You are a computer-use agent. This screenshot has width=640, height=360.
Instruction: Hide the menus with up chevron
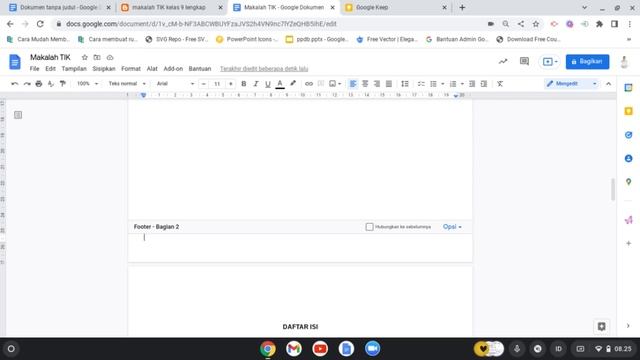point(609,84)
